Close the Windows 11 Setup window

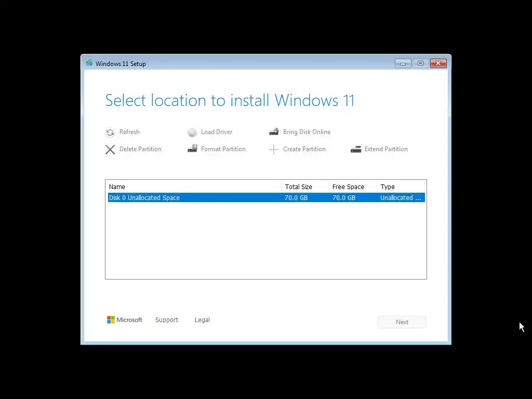(x=438, y=63)
